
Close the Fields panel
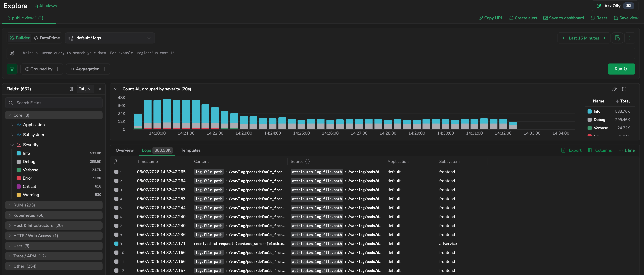tap(100, 89)
